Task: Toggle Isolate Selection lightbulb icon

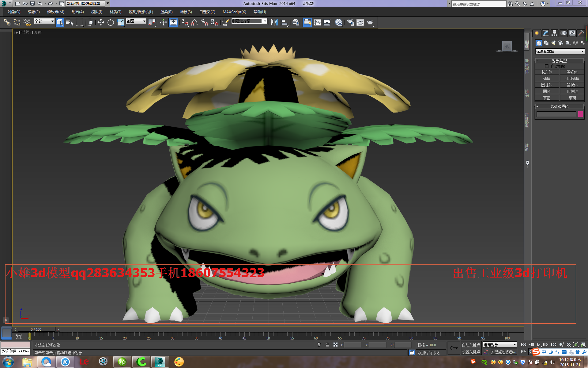Action: pos(319,345)
